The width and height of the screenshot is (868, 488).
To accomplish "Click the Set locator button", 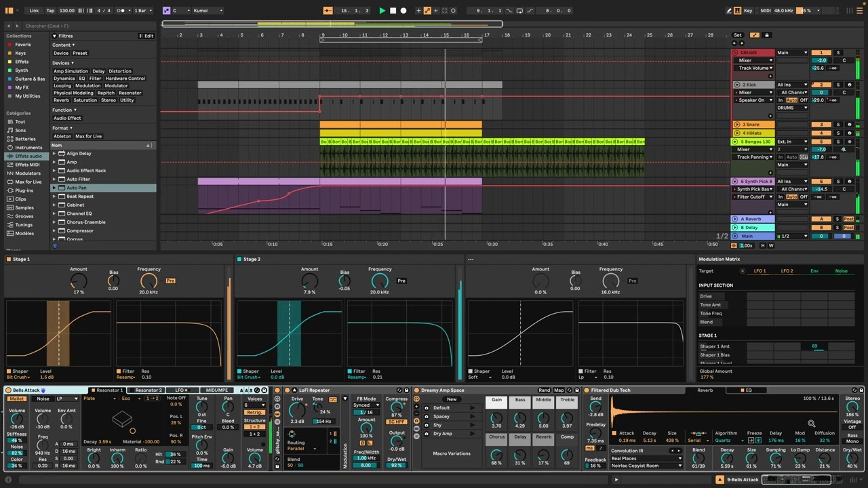I will coord(738,35).
